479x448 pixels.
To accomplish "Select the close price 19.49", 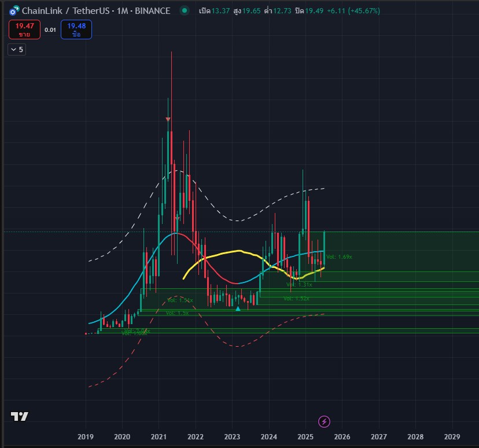I will tap(314, 11).
